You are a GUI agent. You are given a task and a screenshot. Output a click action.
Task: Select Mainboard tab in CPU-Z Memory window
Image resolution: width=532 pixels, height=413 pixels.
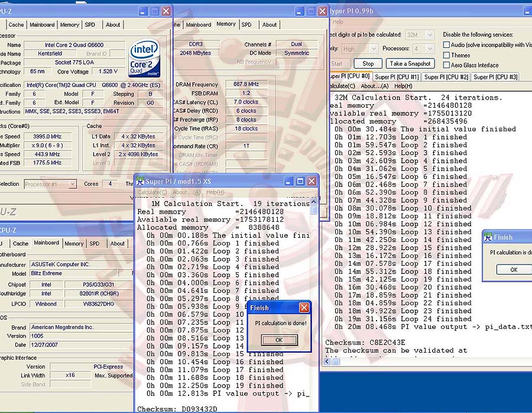tap(199, 25)
